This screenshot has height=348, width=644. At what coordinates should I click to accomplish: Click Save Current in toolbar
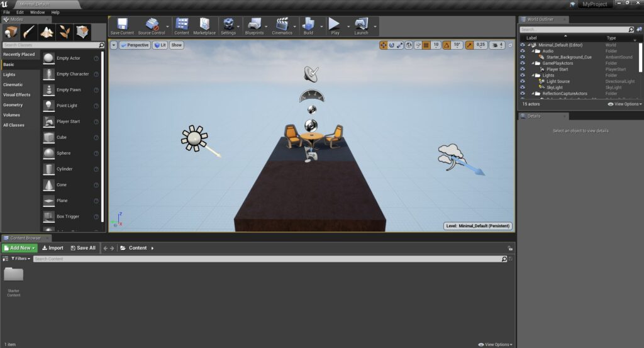[122, 26]
